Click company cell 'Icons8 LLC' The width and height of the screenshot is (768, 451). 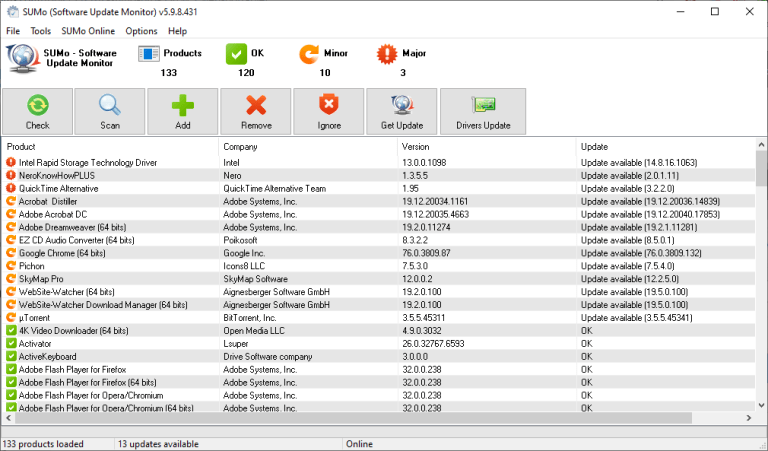244,266
